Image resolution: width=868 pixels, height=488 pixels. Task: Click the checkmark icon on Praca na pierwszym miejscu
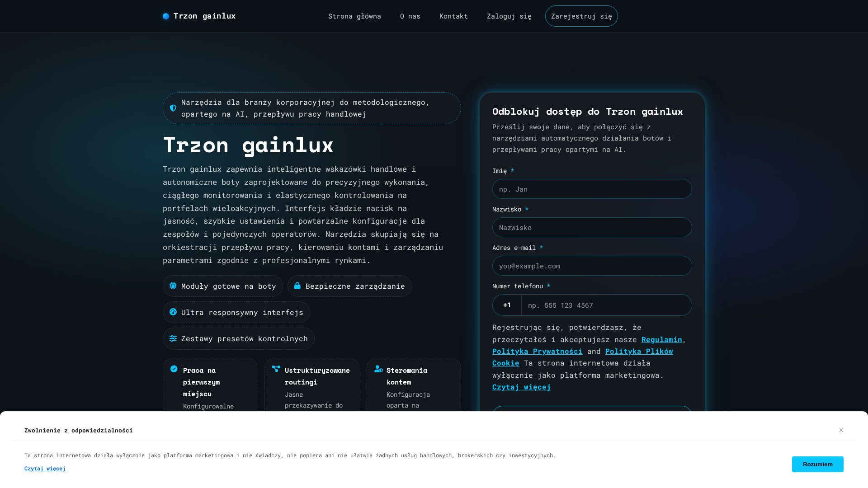pyautogui.click(x=174, y=369)
